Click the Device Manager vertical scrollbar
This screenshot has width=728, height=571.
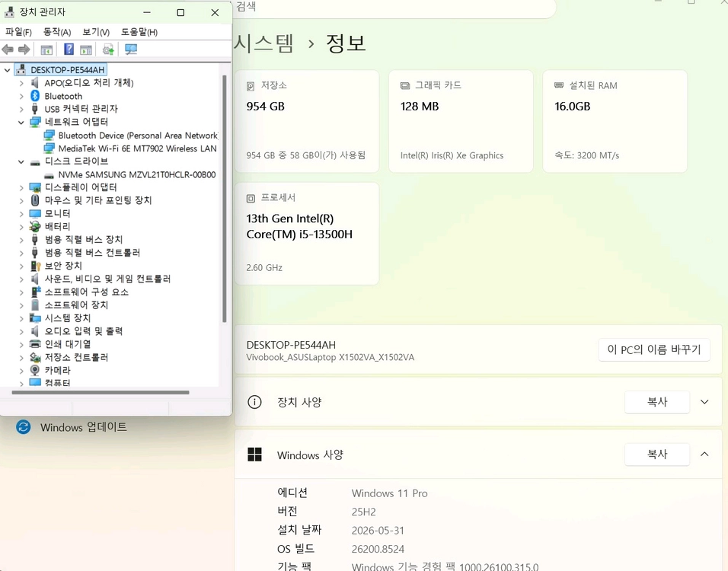[x=225, y=199]
